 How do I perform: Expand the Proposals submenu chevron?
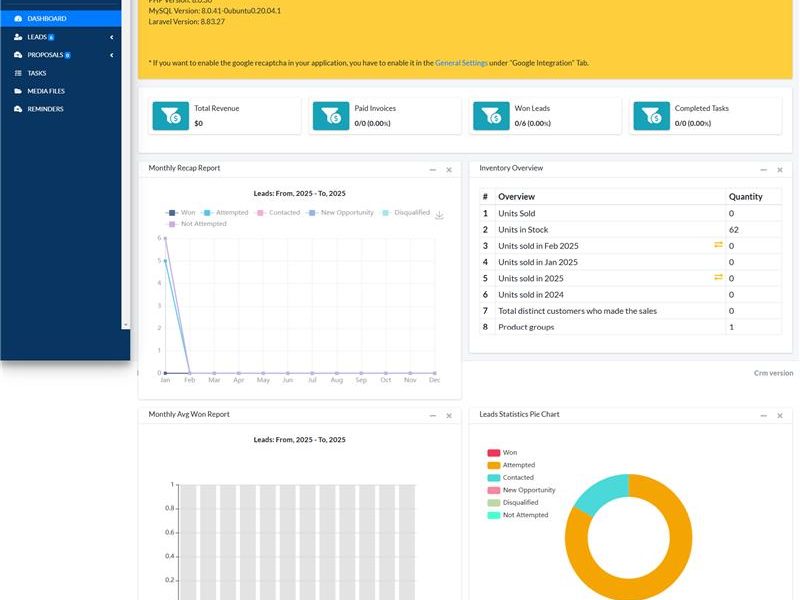pyautogui.click(x=111, y=55)
